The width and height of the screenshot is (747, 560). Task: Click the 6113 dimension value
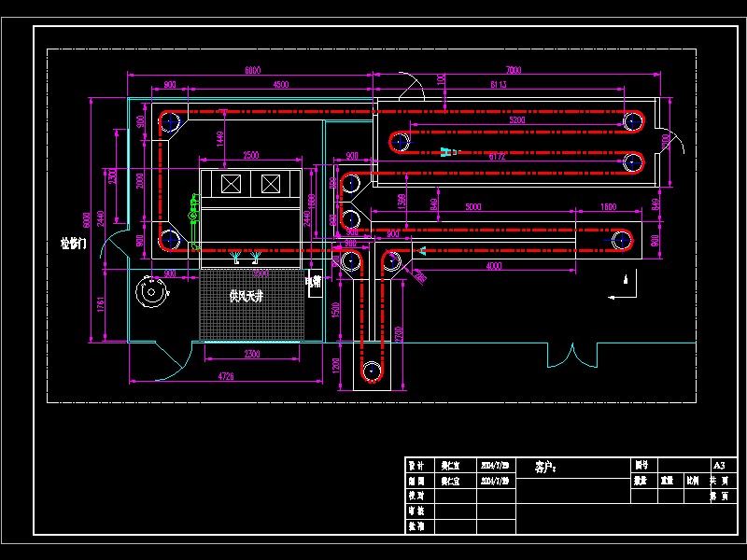point(499,84)
